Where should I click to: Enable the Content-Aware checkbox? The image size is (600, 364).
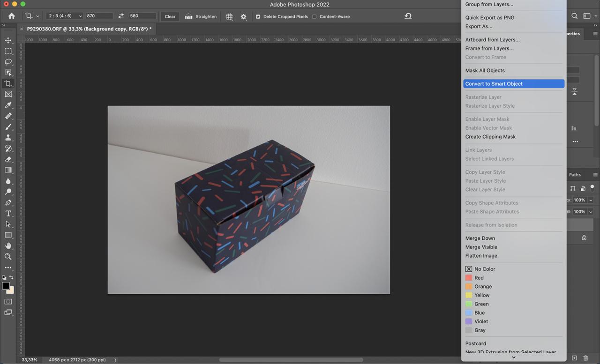tap(314, 16)
